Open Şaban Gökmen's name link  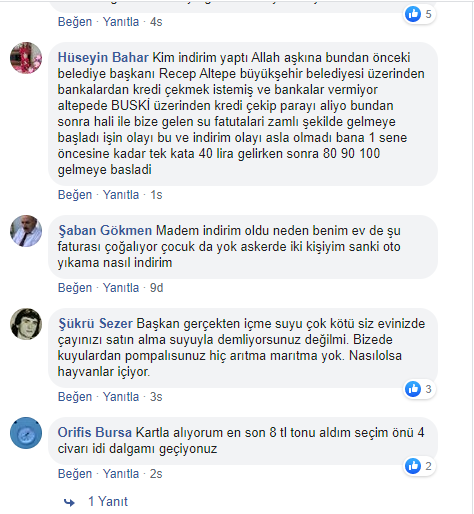pos(105,230)
